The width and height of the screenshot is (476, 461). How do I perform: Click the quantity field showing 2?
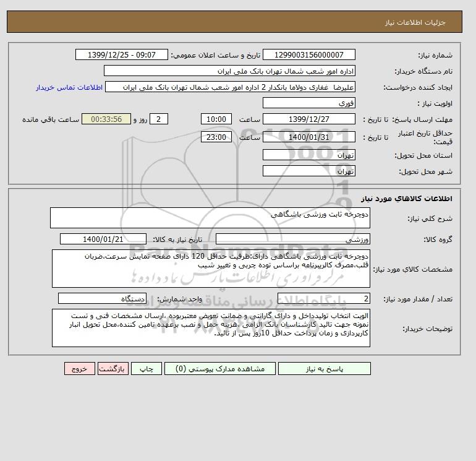(323, 299)
